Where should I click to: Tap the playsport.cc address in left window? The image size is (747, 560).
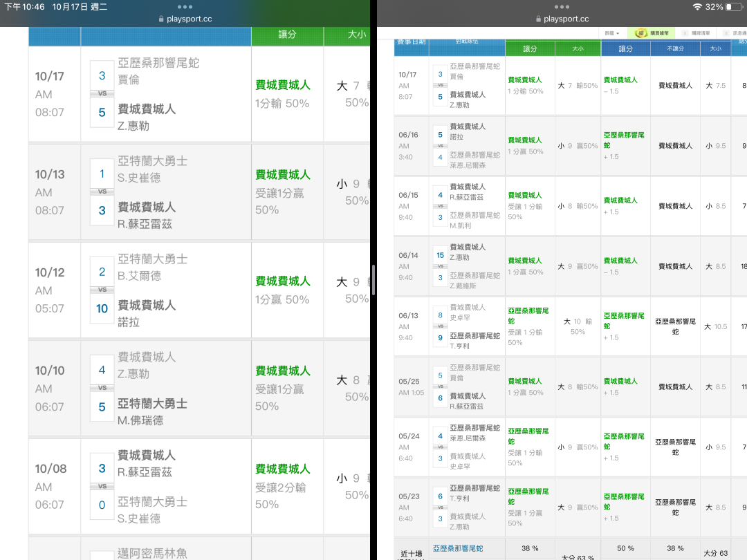[189, 19]
